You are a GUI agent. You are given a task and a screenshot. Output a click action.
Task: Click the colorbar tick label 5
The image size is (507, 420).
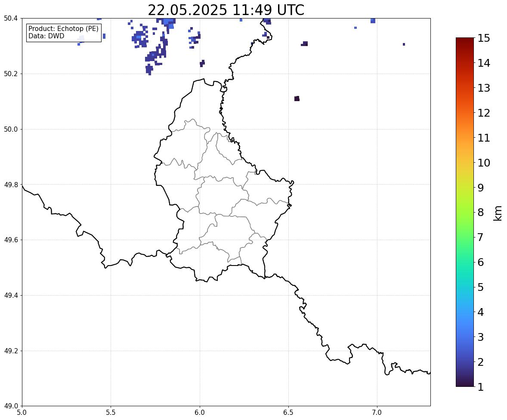coord(481,287)
